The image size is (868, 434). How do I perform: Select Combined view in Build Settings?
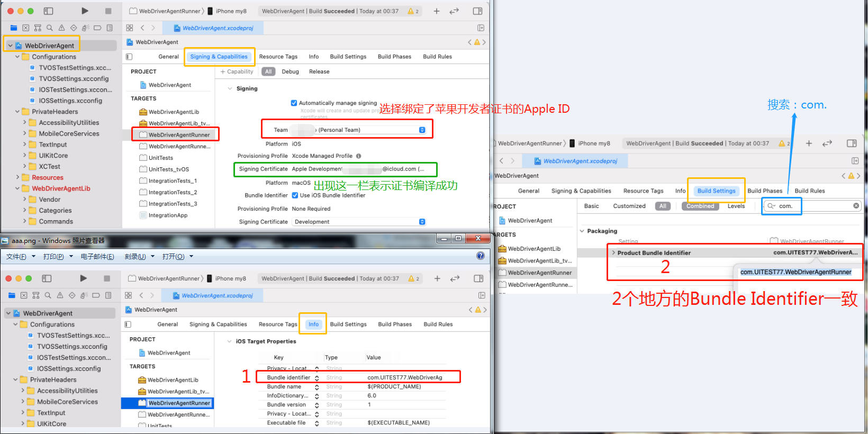(700, 206)
